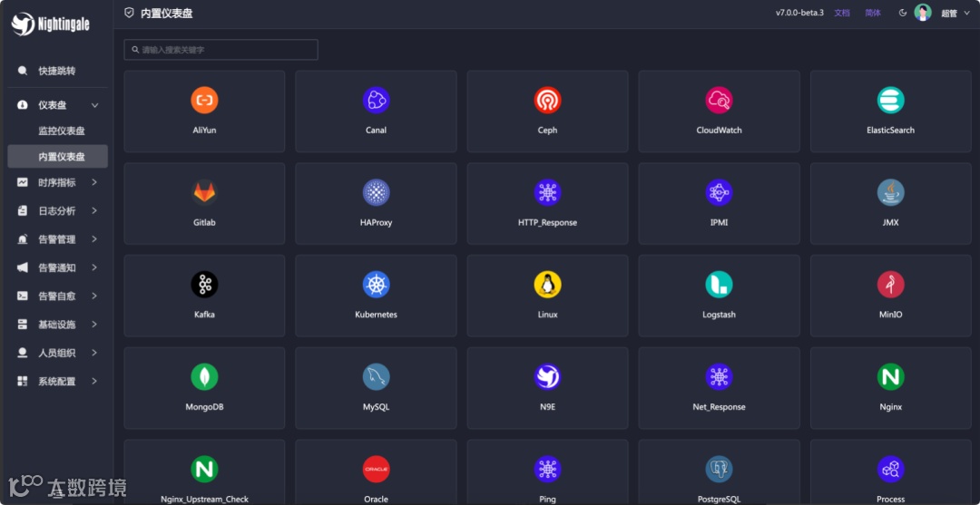Select the Kubernetes wheel icon

point(377,285)
